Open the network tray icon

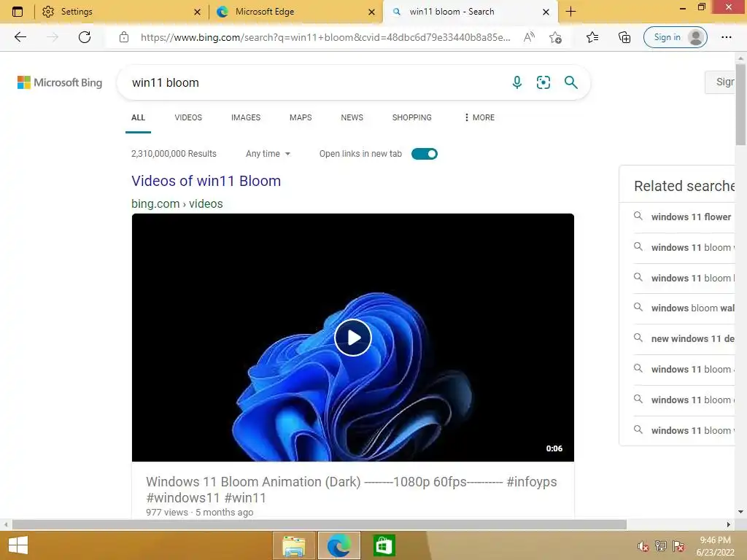(x=661, y=546)
